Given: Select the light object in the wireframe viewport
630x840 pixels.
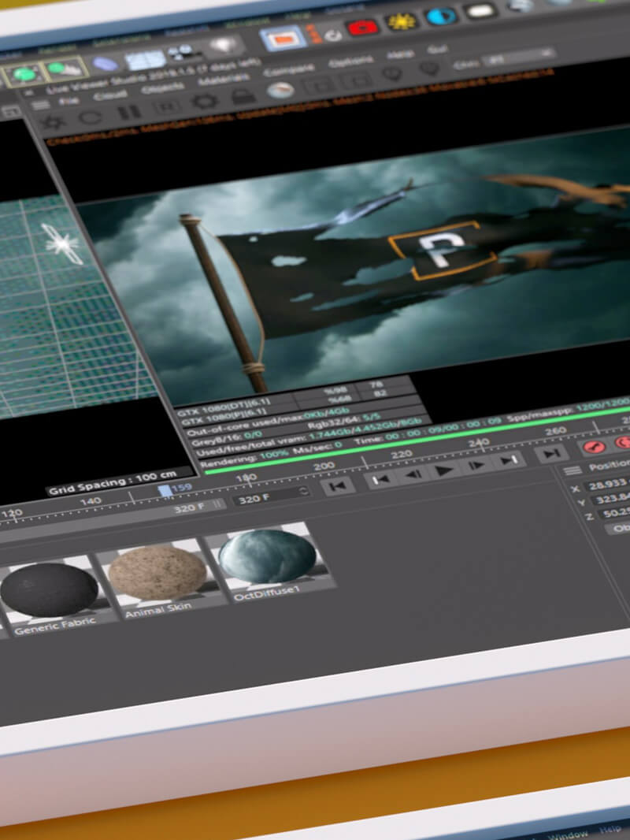Looking at the screenshot, I should [x=61, y=244].
